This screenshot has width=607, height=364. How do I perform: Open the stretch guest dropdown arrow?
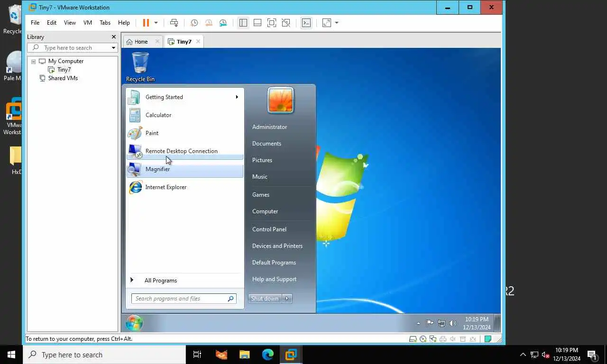click(337, 23)
